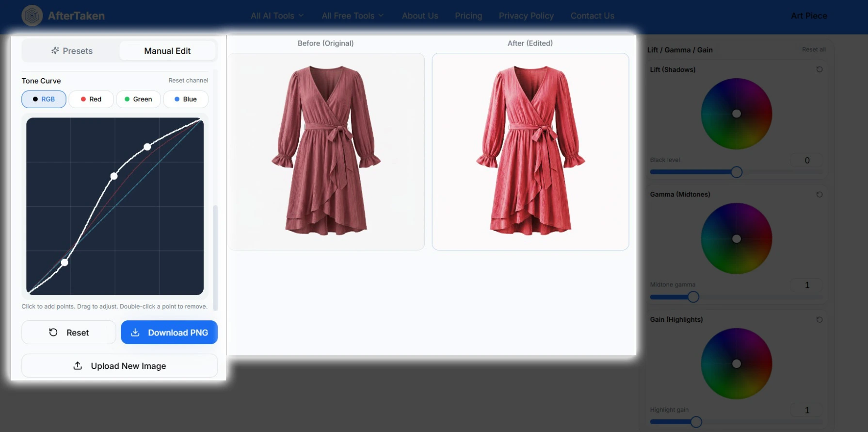Open the Contact Us page
Viewport: 868px width, 432px height.
592,16
